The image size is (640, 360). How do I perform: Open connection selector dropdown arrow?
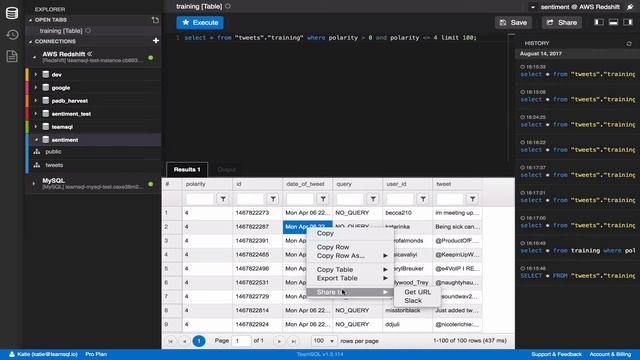(x=533, y=7)
